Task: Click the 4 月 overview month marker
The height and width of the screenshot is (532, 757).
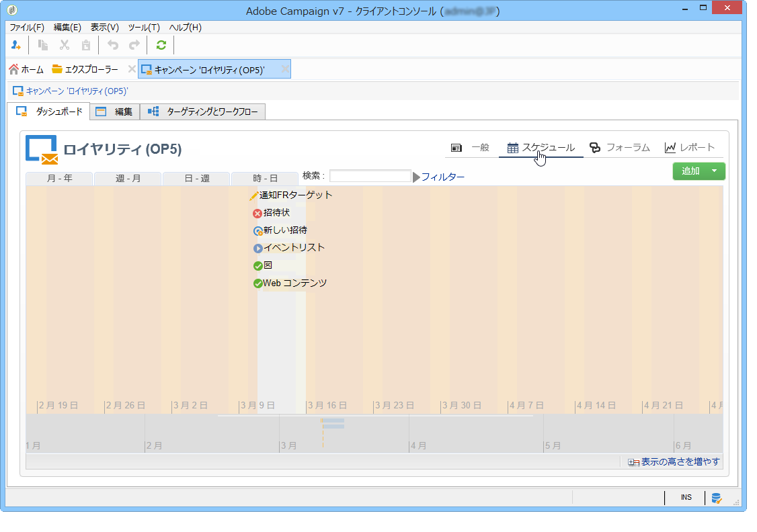Action: pyautogui.click(x=419, y=445)
